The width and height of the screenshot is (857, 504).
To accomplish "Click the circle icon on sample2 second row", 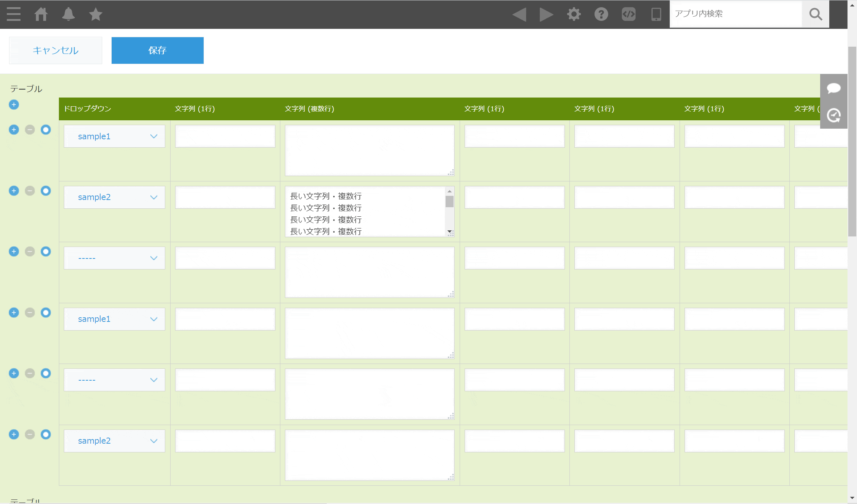I will click(46, 191).
